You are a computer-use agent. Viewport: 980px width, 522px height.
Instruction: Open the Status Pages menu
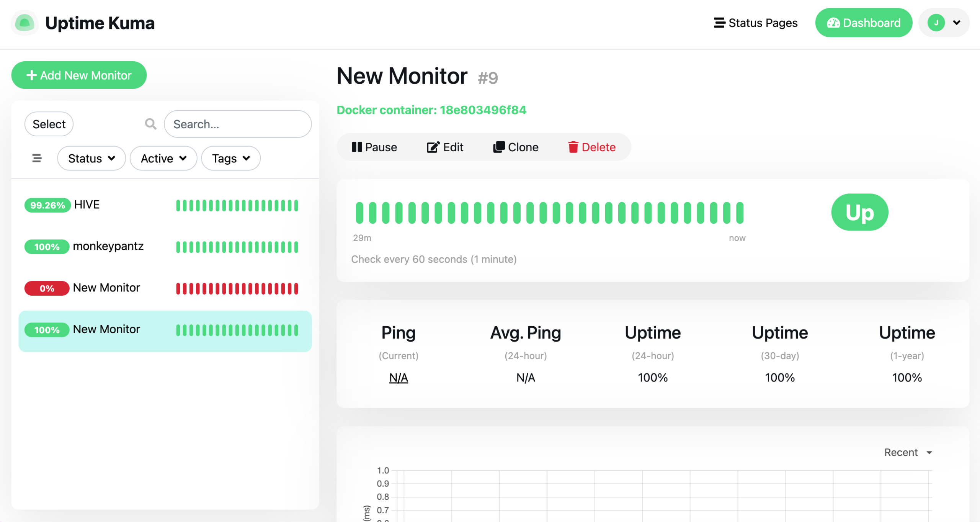(756, 23)
